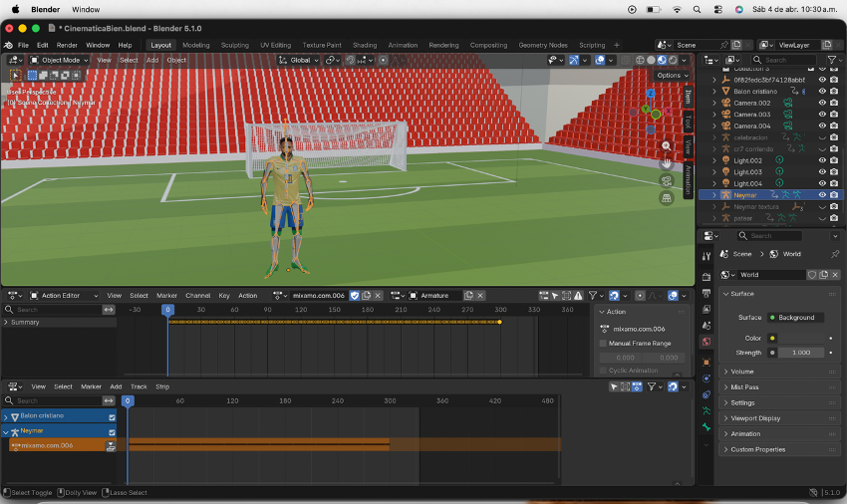This screenshot has height=504, width=847.
Task: Open the Object properties tab icon
Action: tap(706, 361)
